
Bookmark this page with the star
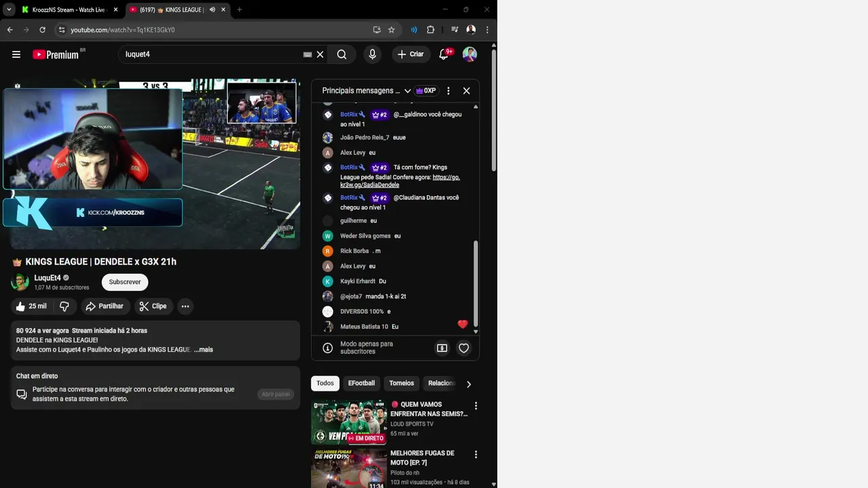tap(391, 30)
